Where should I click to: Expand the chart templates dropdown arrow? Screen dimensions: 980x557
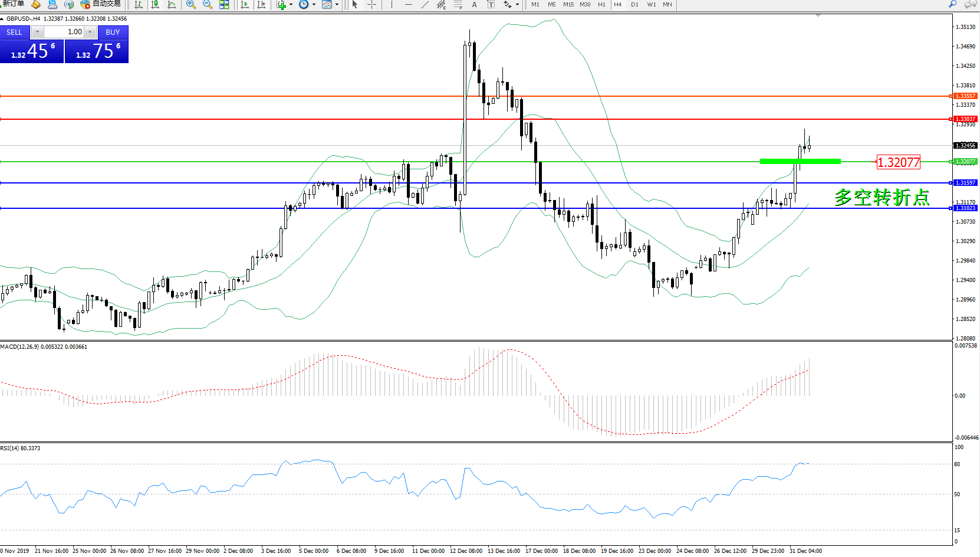[x=337, y=5]
